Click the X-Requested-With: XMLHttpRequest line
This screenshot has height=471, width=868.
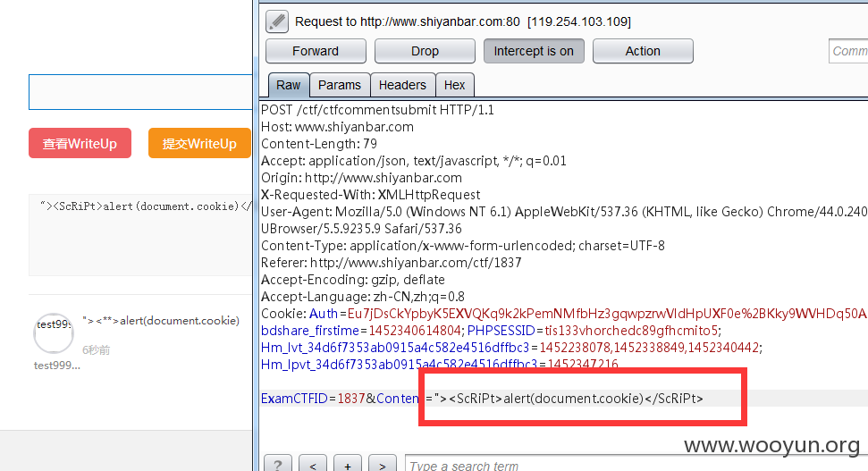click(x=370, y=195)
